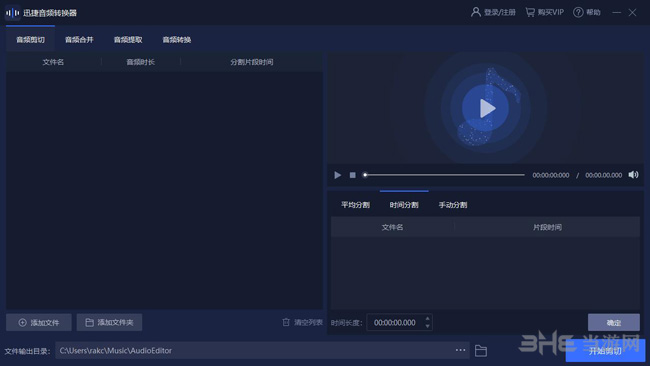Click the 分割片段时间 column header

[x=252, y=62]
